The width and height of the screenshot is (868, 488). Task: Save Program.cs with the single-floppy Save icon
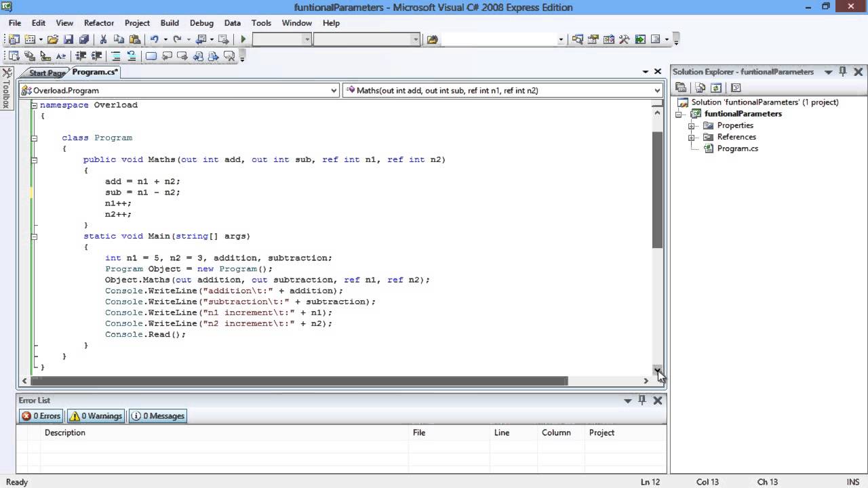tap(68, 39)
